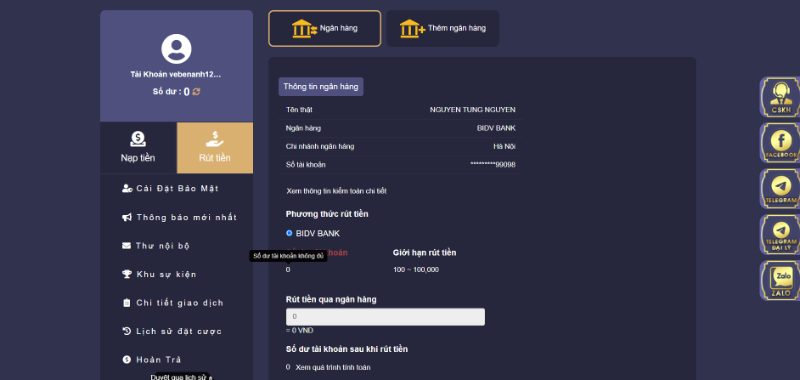This screenshot has width=800, height=380.
Task: Click the balance refresh icon next to Số dư
Action: pos(196,92)
